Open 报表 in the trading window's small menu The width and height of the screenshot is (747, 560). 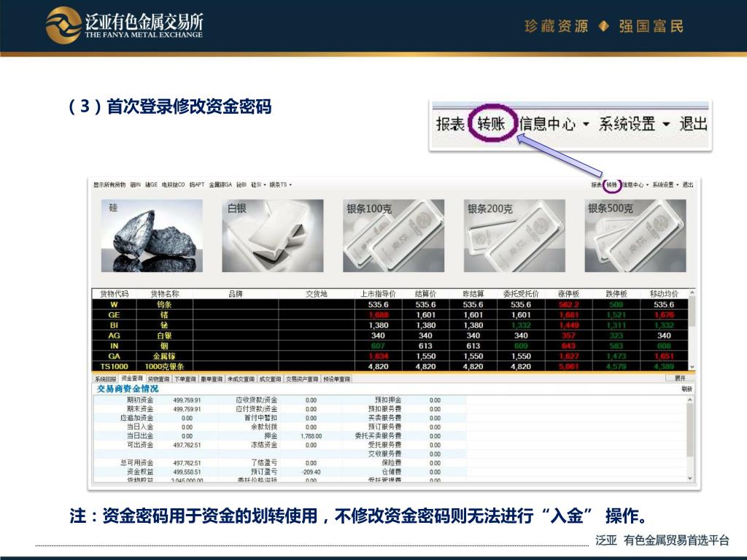click(597, 184)
